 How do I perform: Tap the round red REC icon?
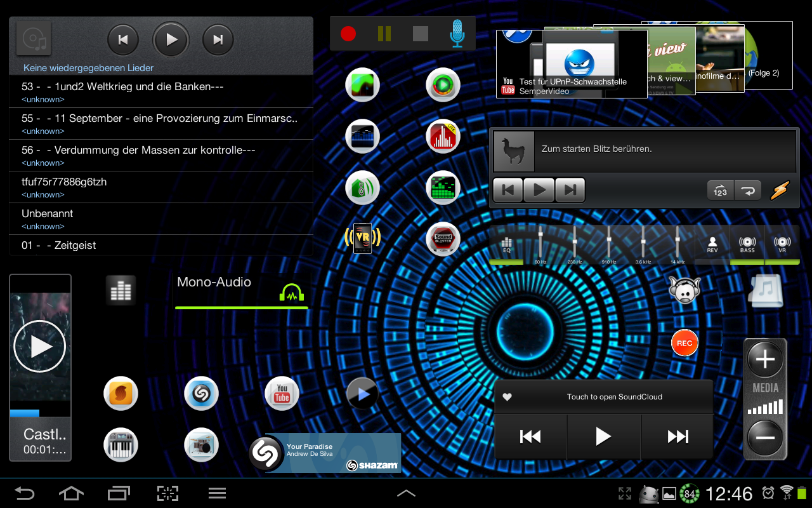(684, 343)
